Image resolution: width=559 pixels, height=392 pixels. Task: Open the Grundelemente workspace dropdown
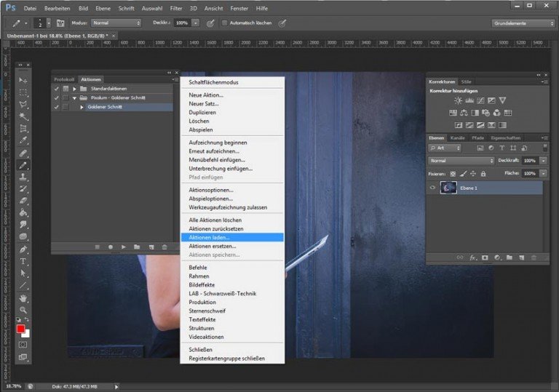[522, 23]
